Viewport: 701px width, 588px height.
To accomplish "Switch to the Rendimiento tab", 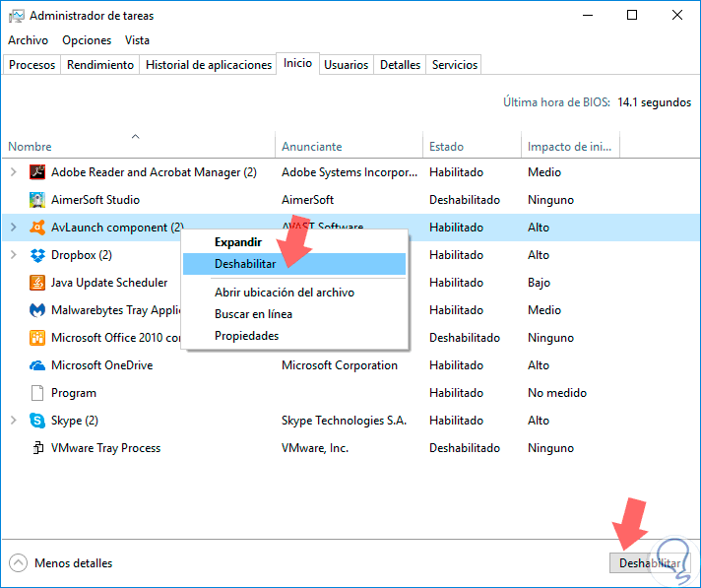I will tap(100, 65).
